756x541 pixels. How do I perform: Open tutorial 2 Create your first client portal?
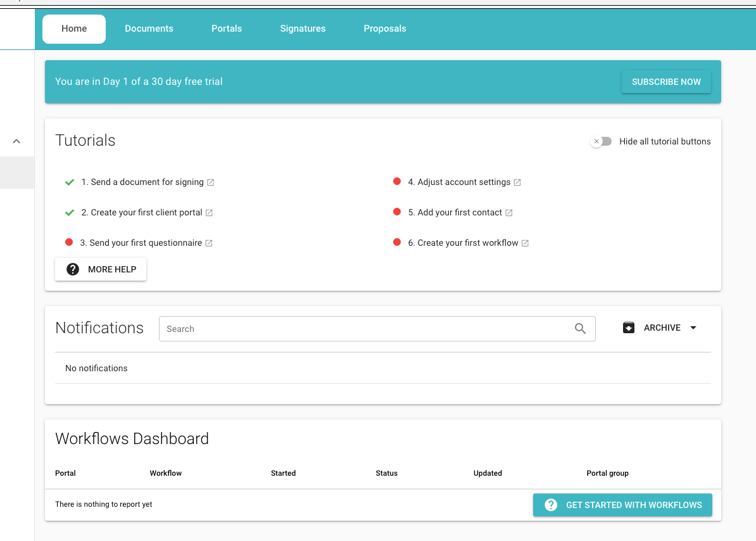click(x=142, y=213)
